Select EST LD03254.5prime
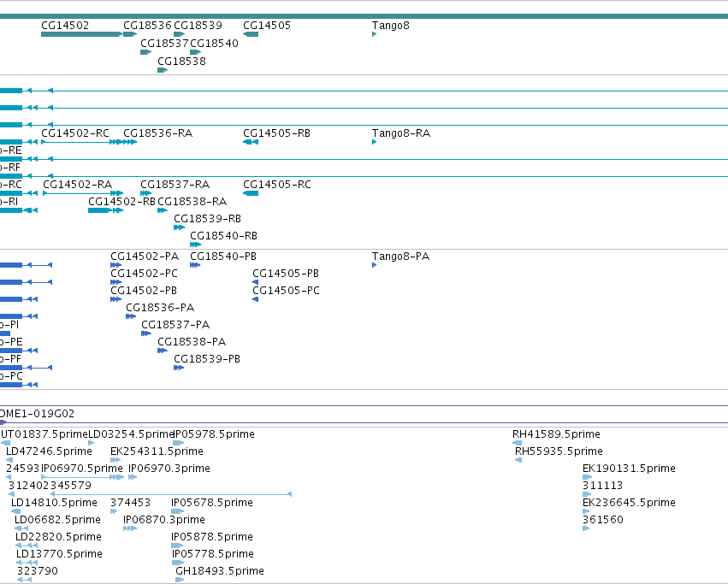The width and height of the screenshot is (728, 584). 131,434
